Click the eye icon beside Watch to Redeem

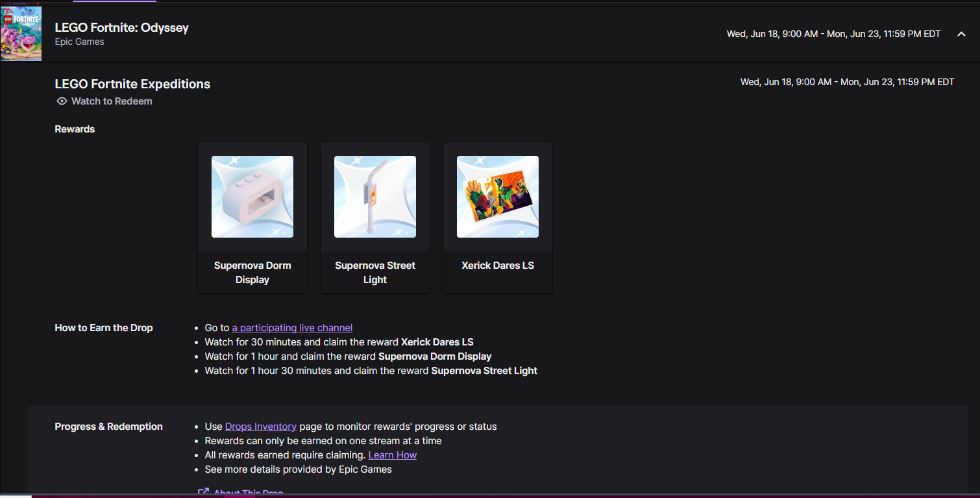(62, 101)
